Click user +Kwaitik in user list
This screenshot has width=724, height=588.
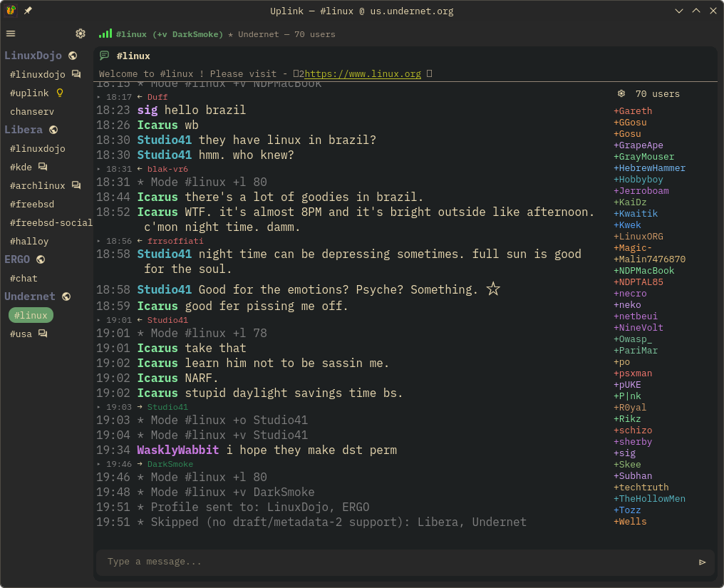636,213
